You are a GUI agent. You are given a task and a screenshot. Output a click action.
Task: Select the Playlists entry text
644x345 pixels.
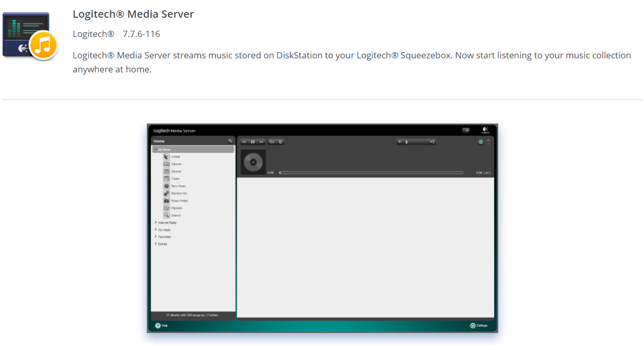pyautogui.click(x=176, y=208)
